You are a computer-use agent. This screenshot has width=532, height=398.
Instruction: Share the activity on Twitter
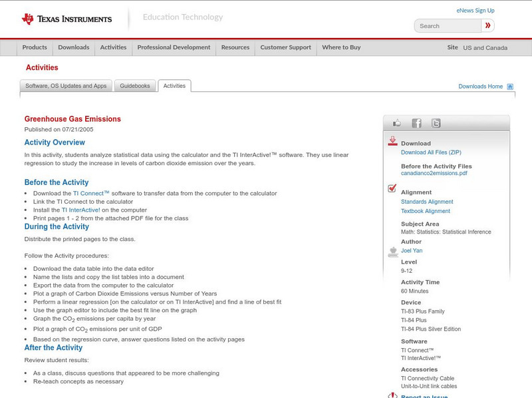coord(436,122)
